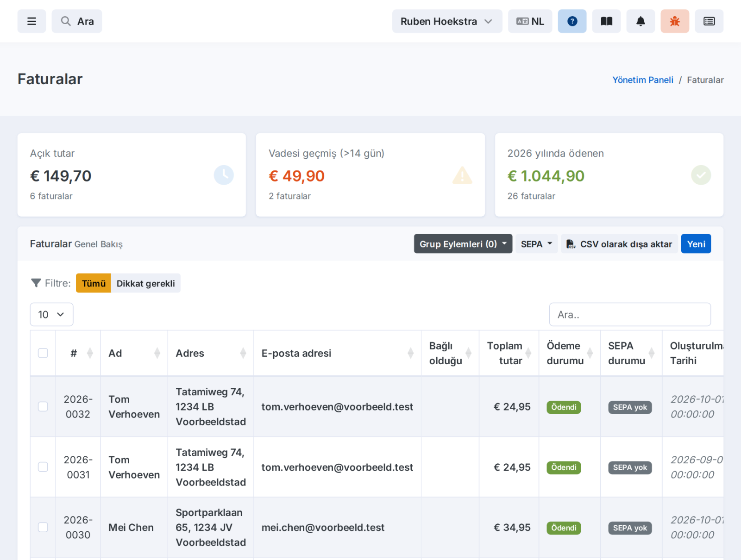Open the NL language selector
This screenshot has width=741, height=560.
tap(530, 21)
